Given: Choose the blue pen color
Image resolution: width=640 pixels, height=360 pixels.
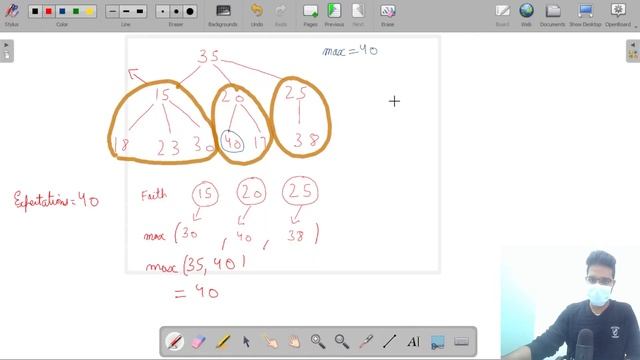Looking at the screenshot, I should [x=62, y=11].
